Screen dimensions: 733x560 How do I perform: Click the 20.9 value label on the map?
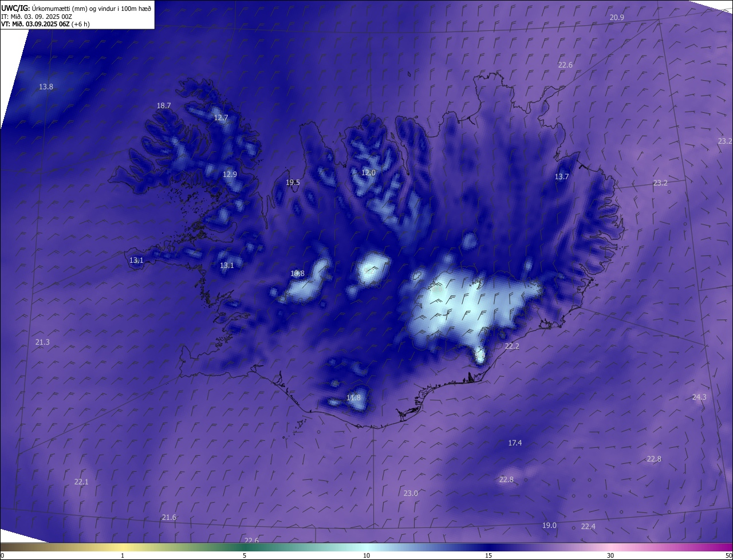[617, 18]
